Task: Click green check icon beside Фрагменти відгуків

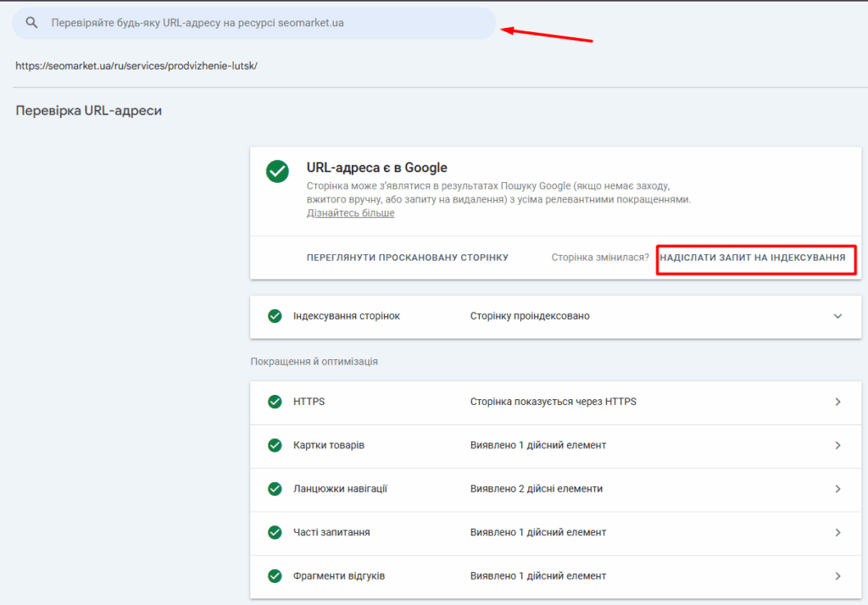Action: 275,576
